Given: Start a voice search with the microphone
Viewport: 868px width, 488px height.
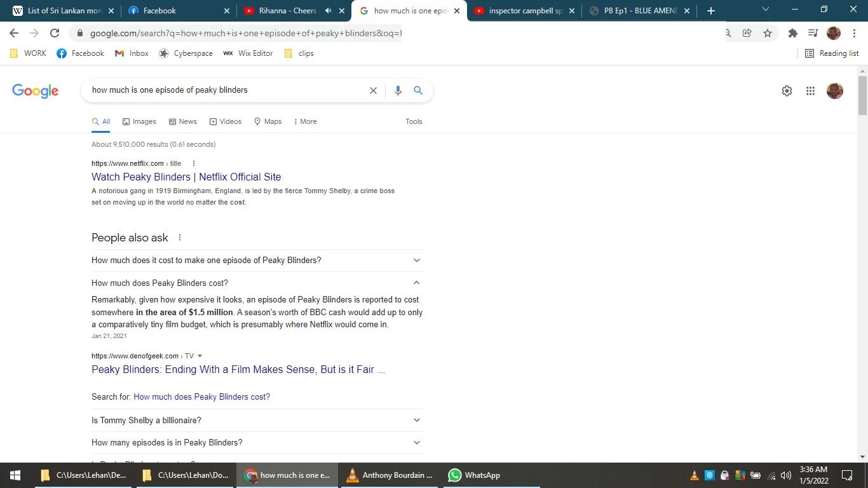Looking at the screenshot, I should [398, 90].
